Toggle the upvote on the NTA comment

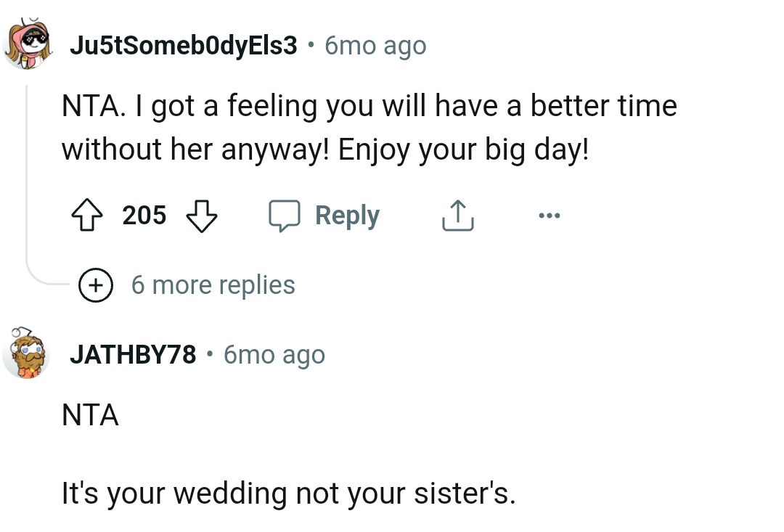click(x=87, y=215)
